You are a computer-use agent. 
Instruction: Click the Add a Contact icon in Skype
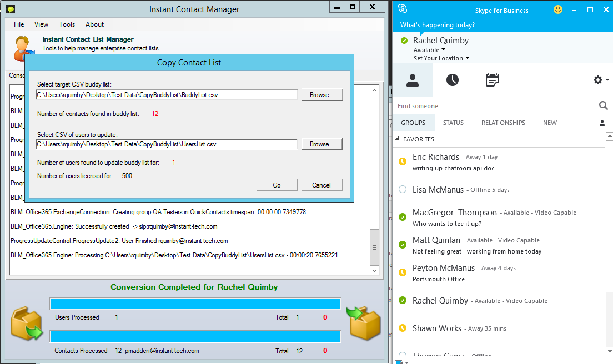603,123
